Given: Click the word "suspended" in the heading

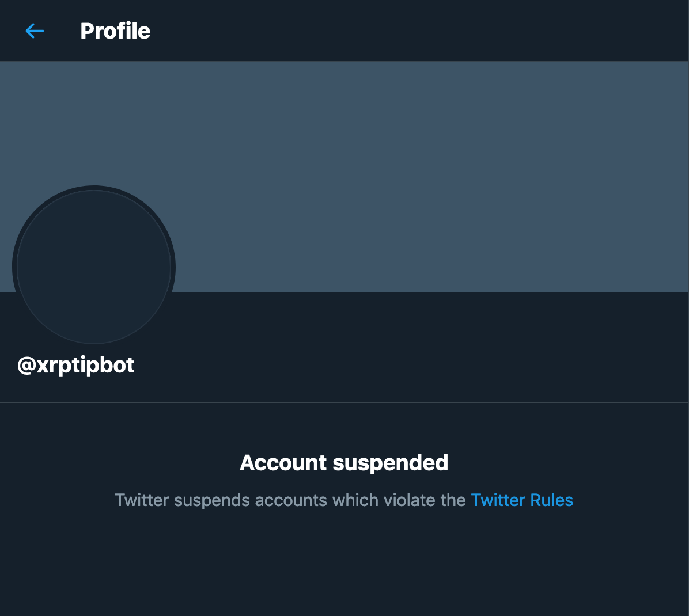Looking at the screenshot, I should coord(390,463).
